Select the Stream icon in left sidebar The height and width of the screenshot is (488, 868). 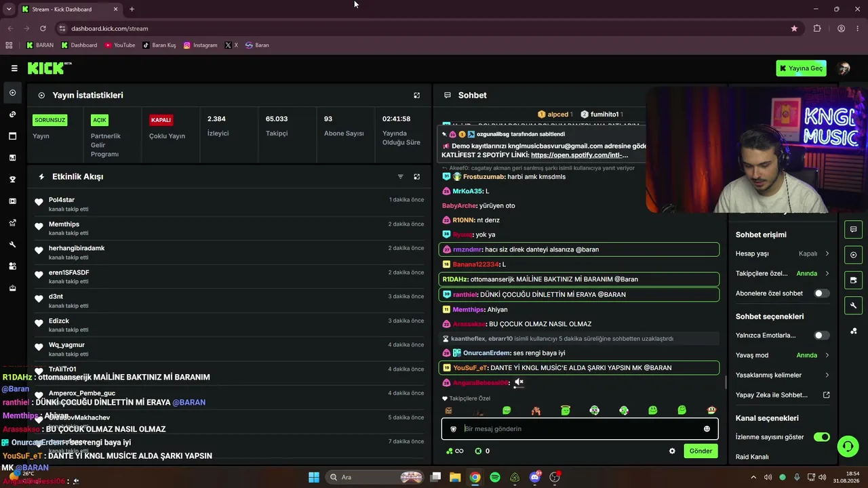click(12, 93)
